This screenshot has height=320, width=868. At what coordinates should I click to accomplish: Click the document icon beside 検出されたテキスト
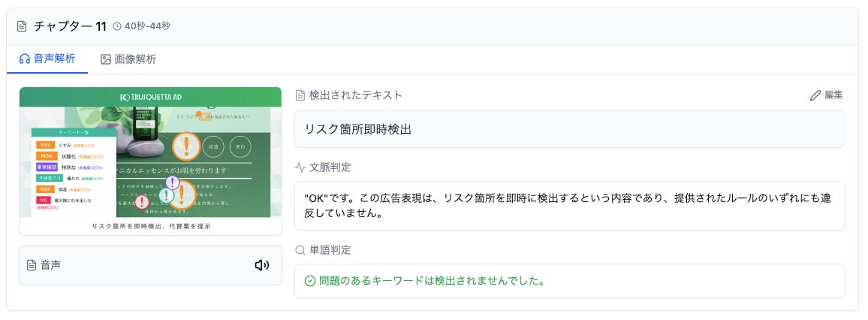(x=300, y=95)
